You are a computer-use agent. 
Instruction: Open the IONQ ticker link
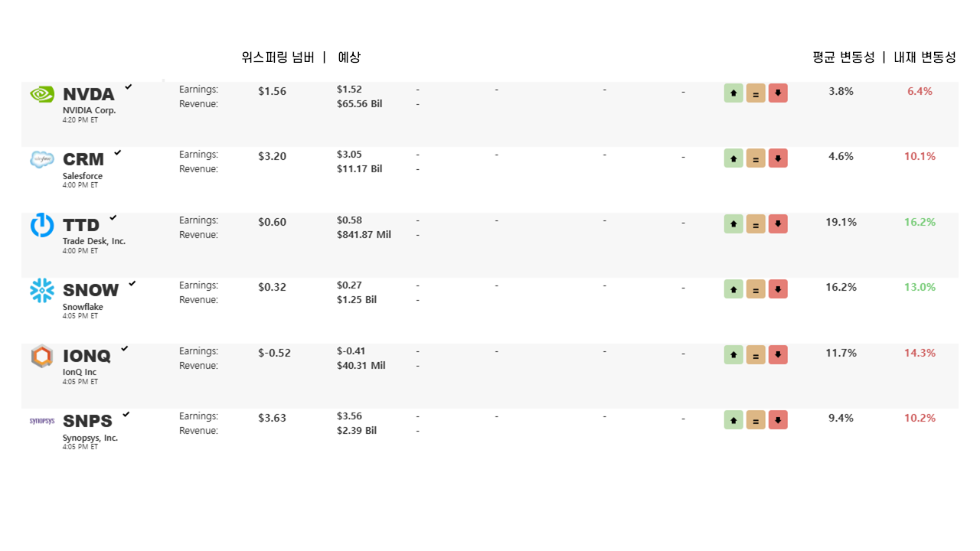87,356
